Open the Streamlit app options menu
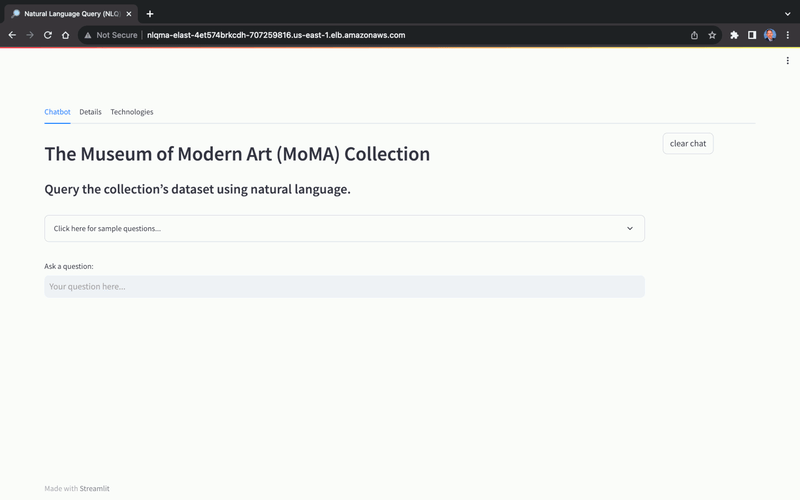Image resolution: width=800 pixels, height=500 pixels. click(x=788, y=61)
